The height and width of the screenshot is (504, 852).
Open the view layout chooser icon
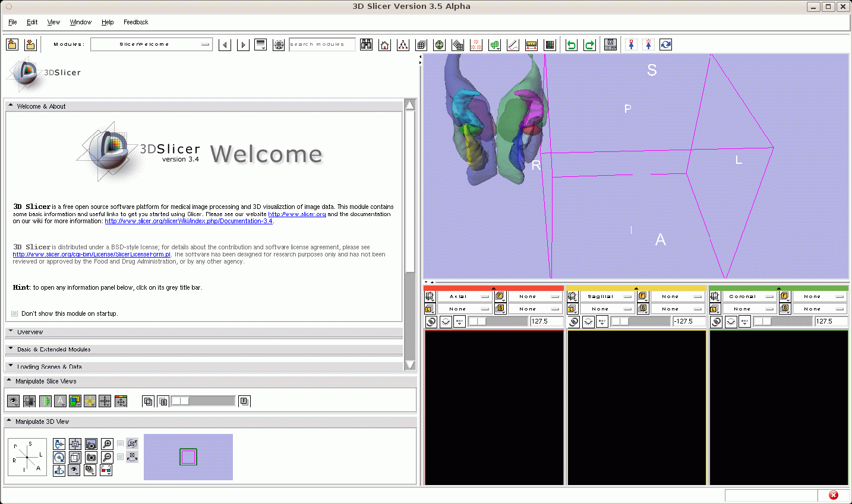click(610, 45)
